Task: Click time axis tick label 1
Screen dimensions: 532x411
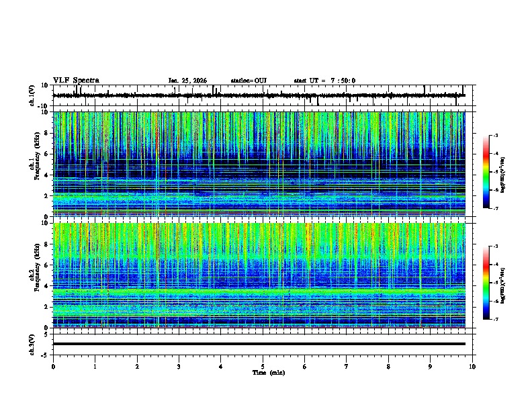Action: pos(95,367)
